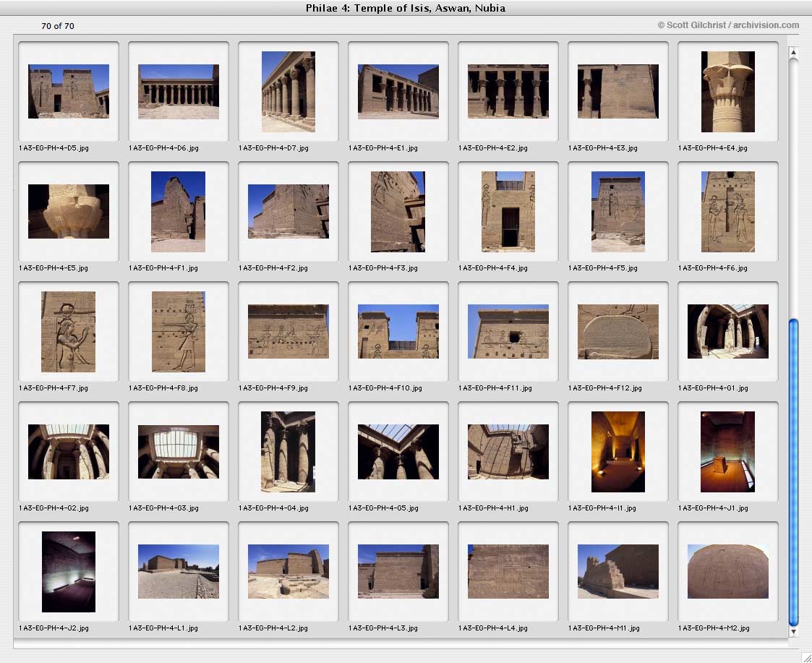Click filename label 1A3-EG-PH-4-I1.jpg
The height and width of the screenshot is (663, 812).
click(x=602, y=508)
